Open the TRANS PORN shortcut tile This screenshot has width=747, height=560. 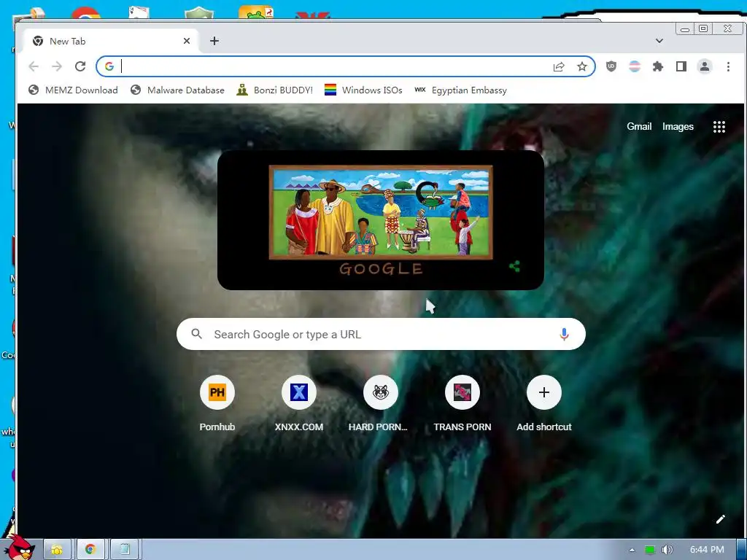point(462,402)
